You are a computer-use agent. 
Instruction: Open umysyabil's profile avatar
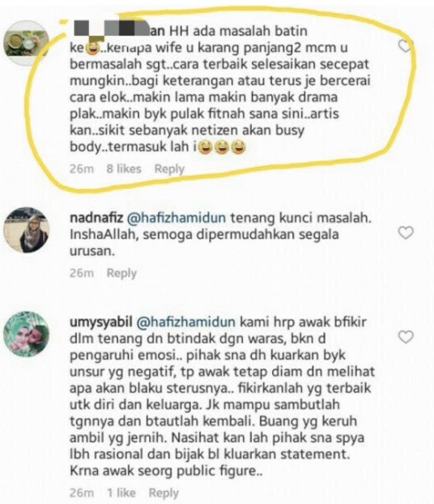(x=27, y=334)
